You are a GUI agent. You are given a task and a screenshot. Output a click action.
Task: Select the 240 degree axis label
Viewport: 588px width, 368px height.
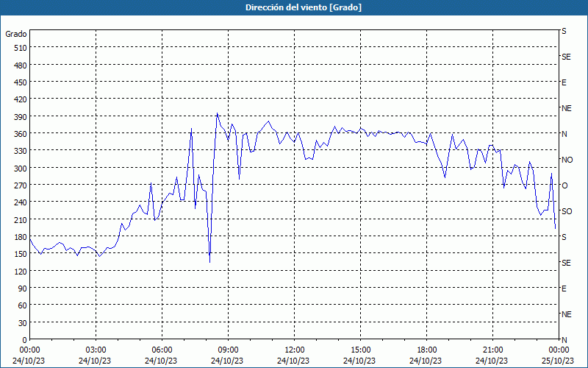[21, 202]
